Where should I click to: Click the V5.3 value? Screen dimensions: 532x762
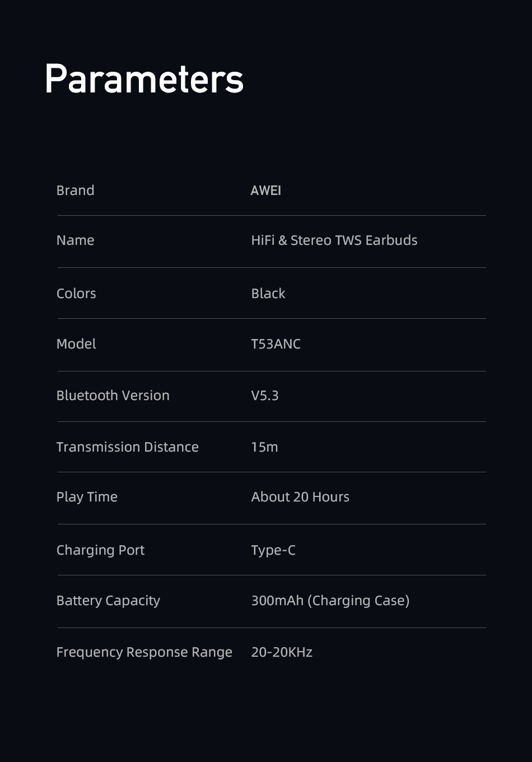pos(265,396)
